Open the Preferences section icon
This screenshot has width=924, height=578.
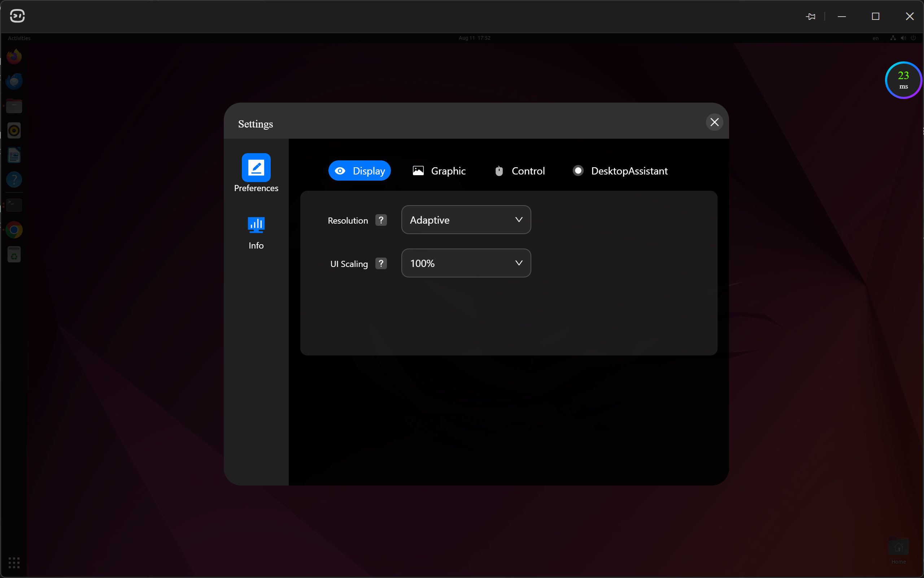click(256, 167)
